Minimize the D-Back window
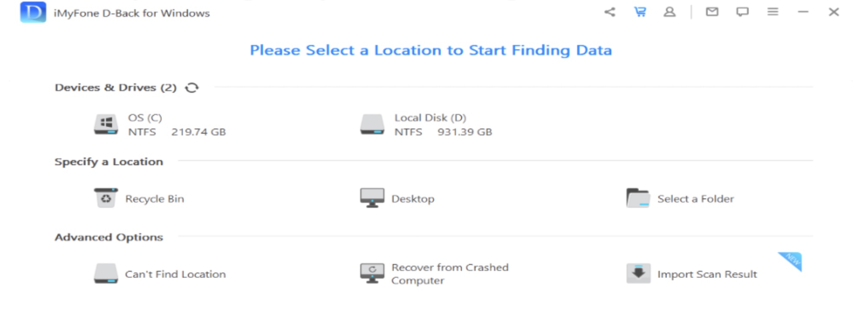This screenshot has height=332, width=868. (803, 12)
